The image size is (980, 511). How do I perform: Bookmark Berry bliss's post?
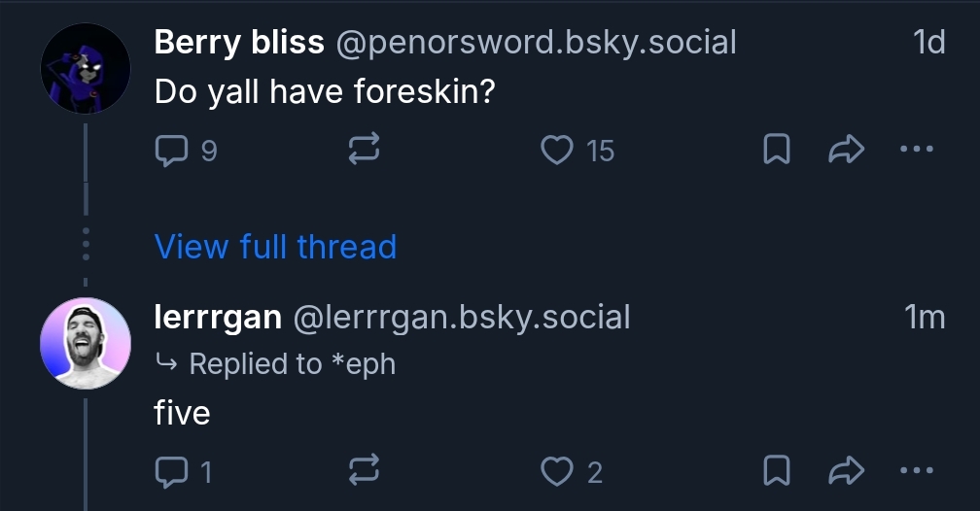click(776, 151)
